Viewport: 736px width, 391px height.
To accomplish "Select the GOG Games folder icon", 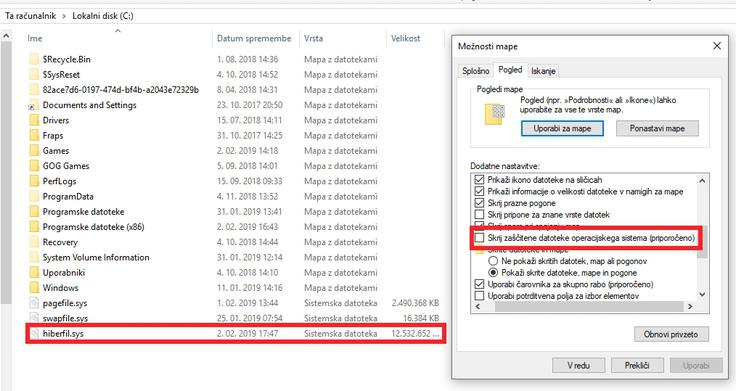I will 34,166.
